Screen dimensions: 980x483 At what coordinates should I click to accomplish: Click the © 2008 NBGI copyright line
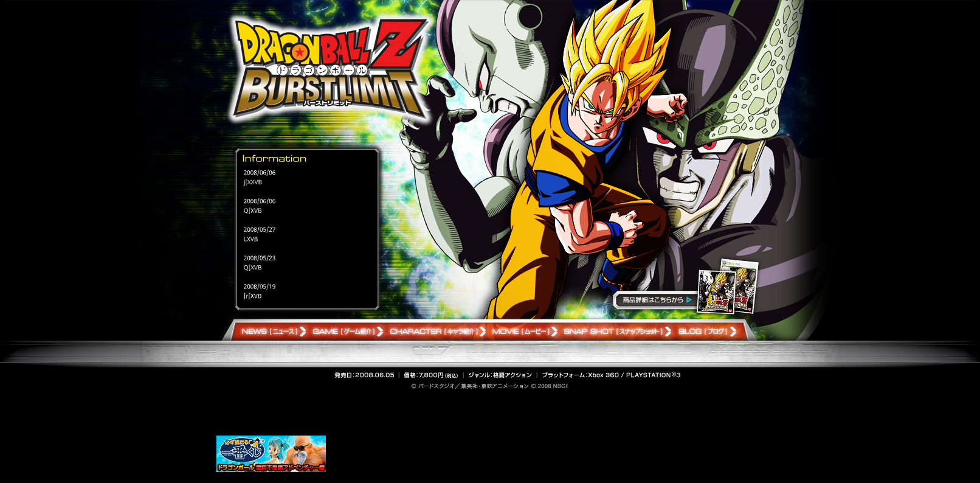[489, 386]
